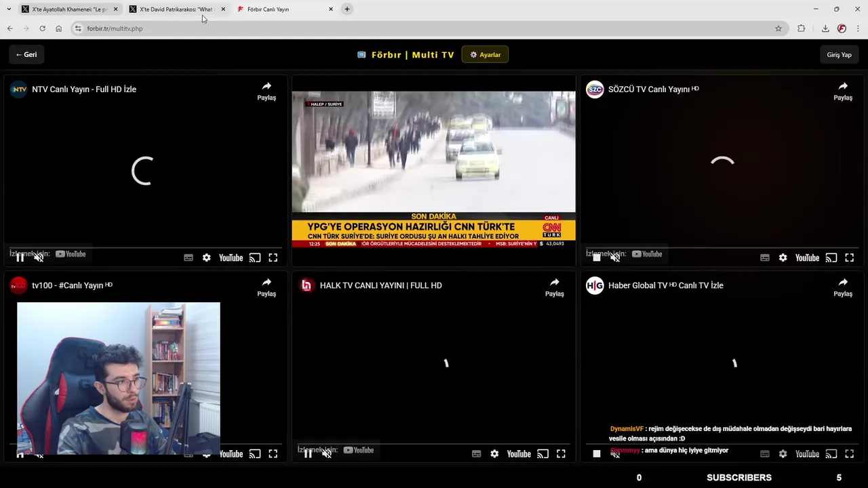This screenshot has width=868, height=488.
Task: Open the 'HALK TV CANLI YAYINI | FULL HD' title
Action: (x=381, y=285)
